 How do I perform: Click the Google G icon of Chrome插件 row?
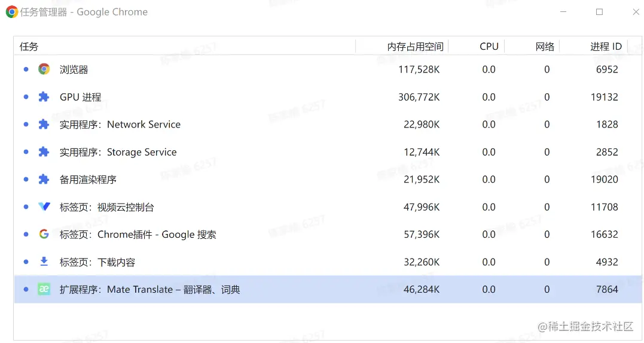(x=44, y=234)
